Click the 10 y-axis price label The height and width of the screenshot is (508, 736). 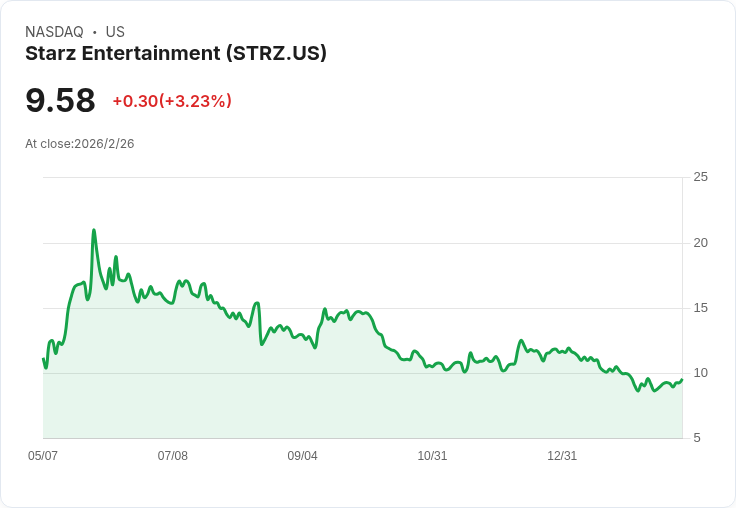pyautogui.click(x=701, y=373)
